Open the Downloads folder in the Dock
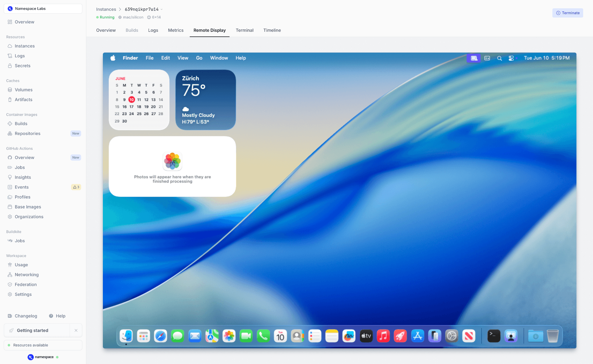 535,336
